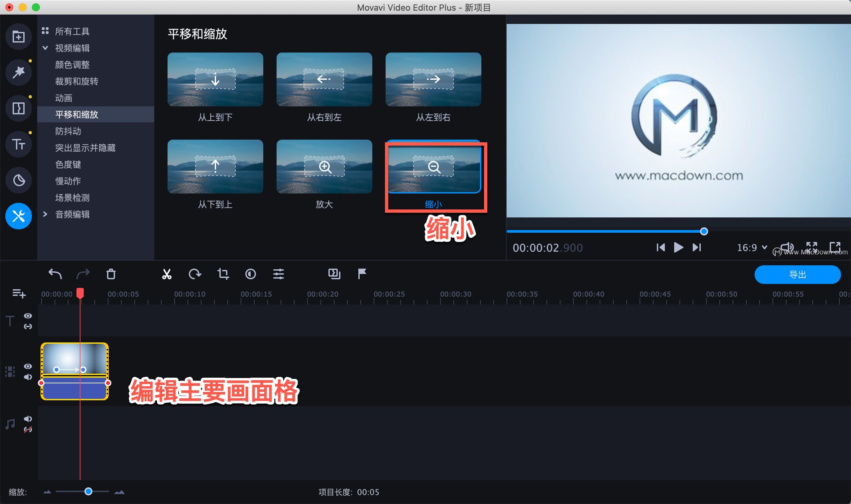
Task: Choose the 放大 zoom-in preset
Action: (324, 167)
